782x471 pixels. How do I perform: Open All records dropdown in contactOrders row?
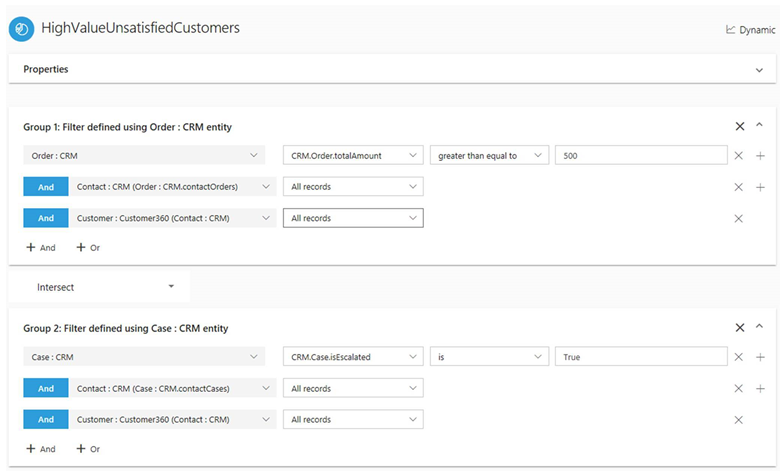click(x=353, y=187)
